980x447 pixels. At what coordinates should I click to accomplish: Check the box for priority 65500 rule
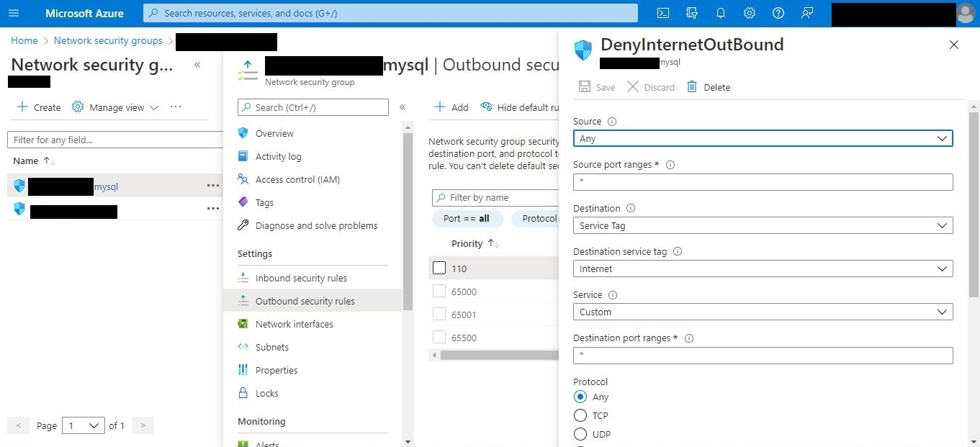pos(439,337)
